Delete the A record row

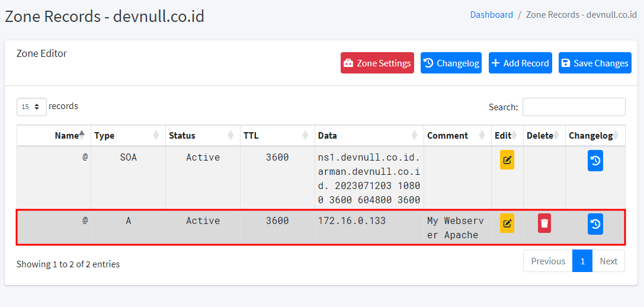[544, 223]
